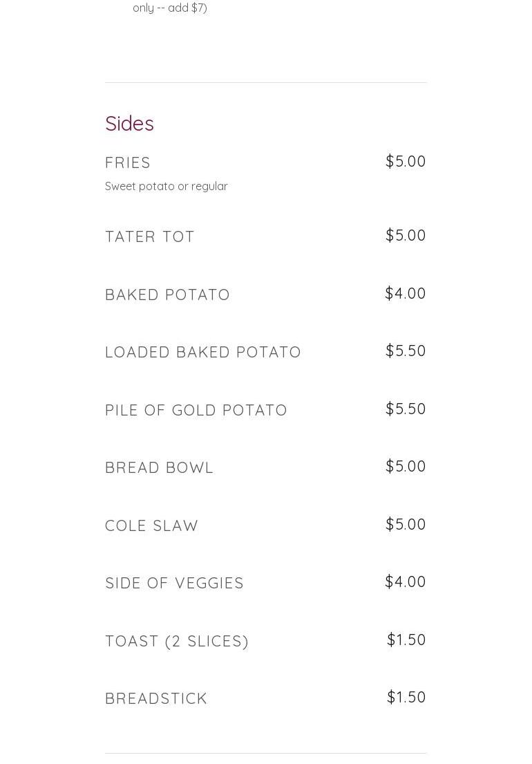Select the Bread Bowl menu item
This screenshot has height=764, width=532.
coord(160,467)
